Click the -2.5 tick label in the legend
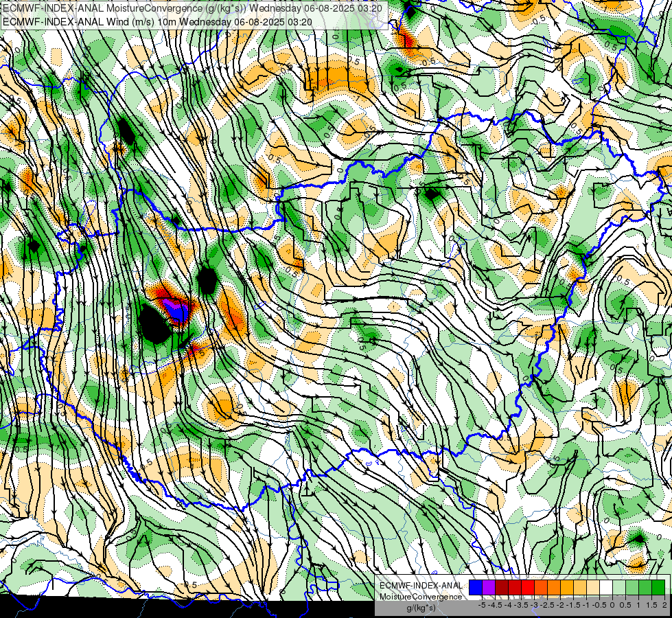The image size is (672, 618). (x=547, y=605)
